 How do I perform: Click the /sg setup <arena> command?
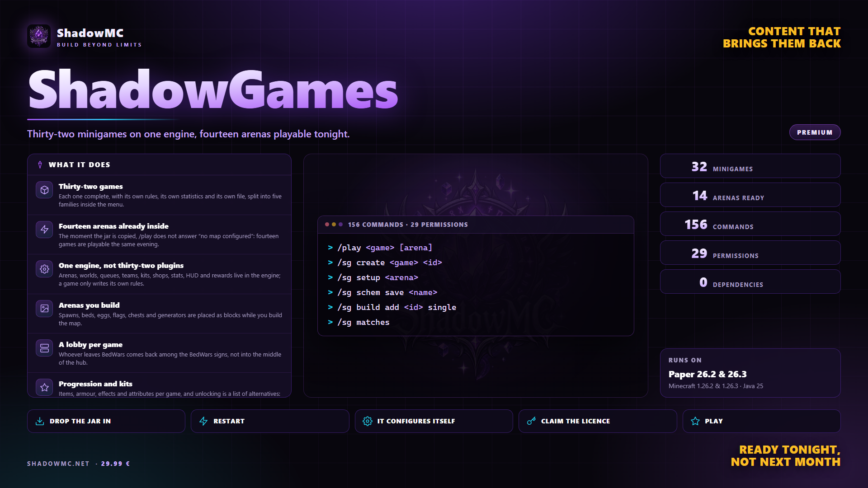373,277
